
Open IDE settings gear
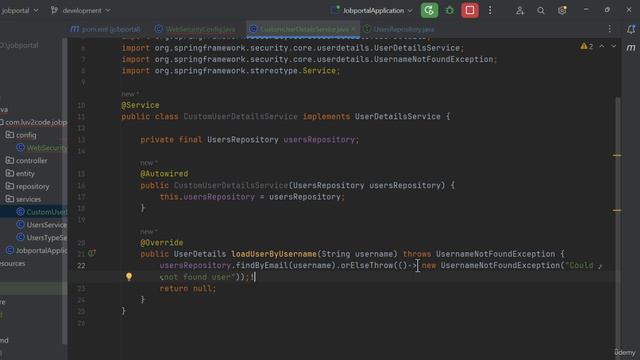coord(562,11)
